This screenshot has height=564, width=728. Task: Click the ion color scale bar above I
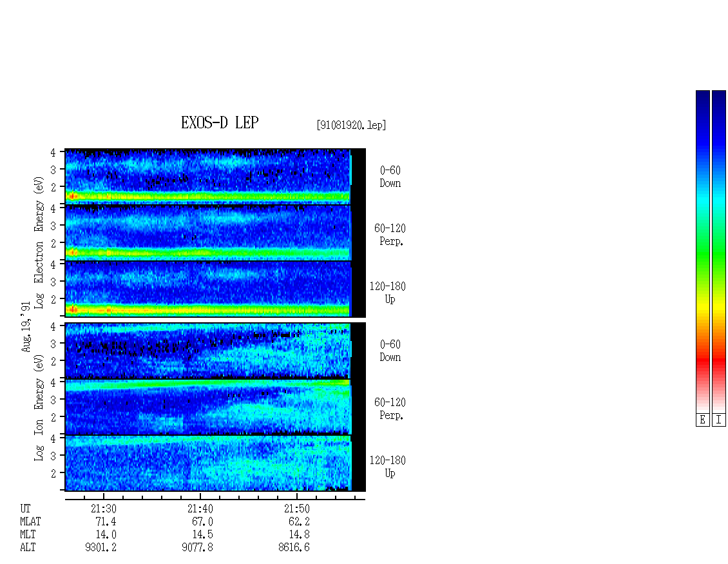click(719, 251)
